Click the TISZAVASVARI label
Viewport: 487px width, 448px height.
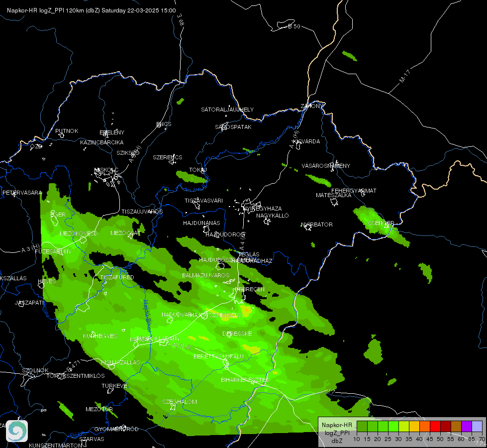tap(204, 201)
